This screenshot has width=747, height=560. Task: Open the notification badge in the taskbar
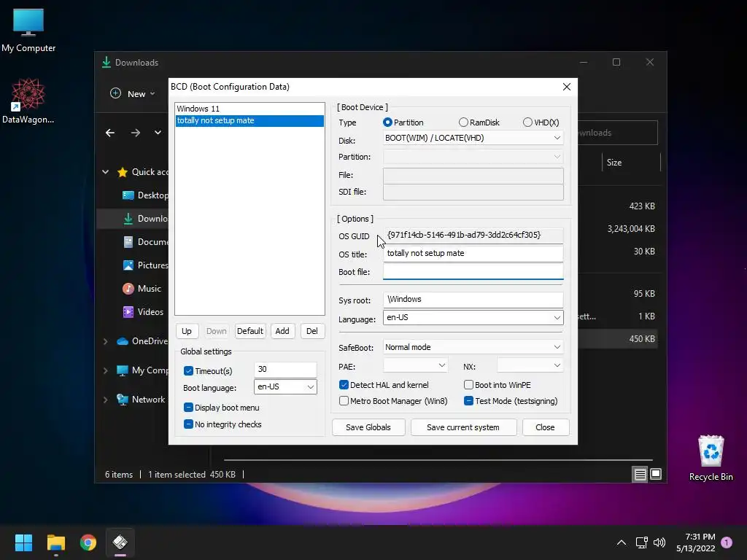727,542
